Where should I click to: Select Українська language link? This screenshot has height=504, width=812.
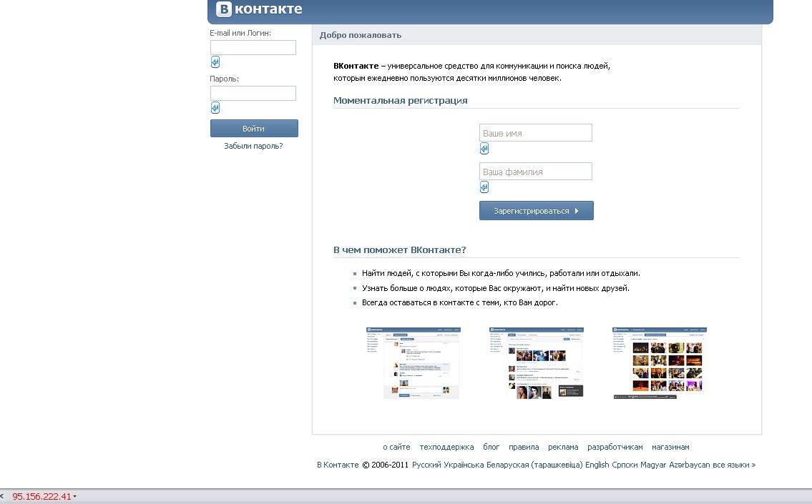point(464,465)
